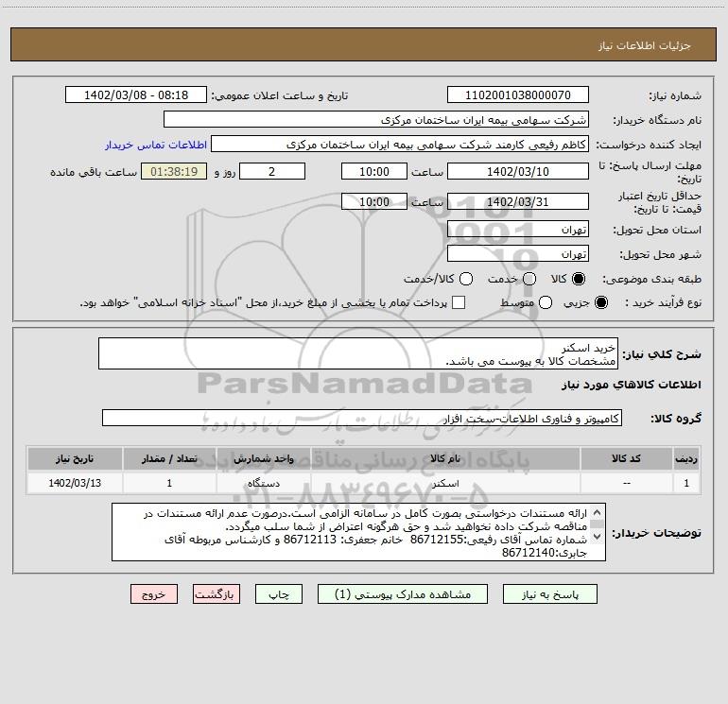Click the واحد شمارش column header

click(264, 459)
